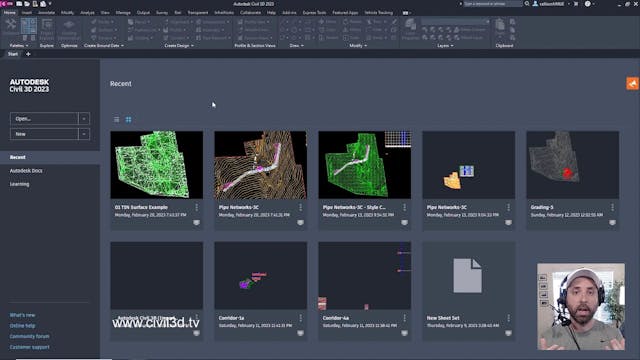Open the What's new link
The image size is (640, 360).
pyautogui.click(x=22, y=315)
